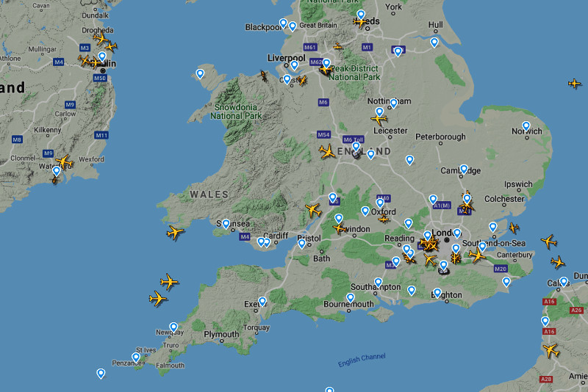Click the Plymouth city label
The width and height of the screenshot is (588, 392).
coord(221,335)
